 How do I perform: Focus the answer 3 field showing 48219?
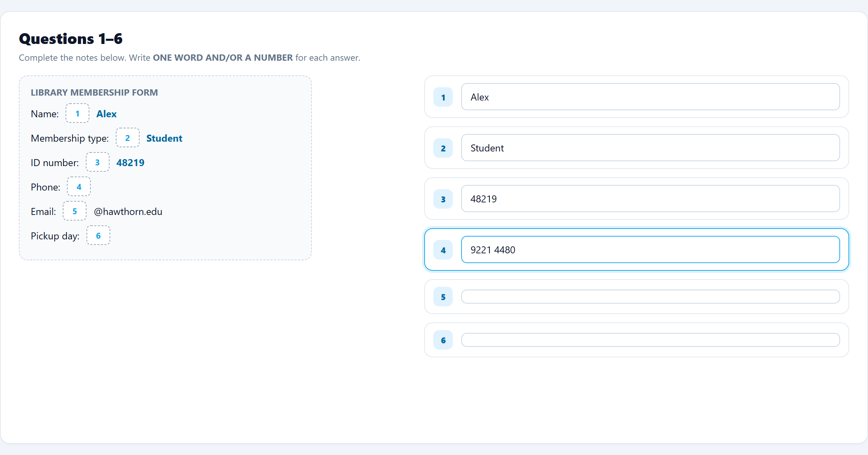point(650,199)
